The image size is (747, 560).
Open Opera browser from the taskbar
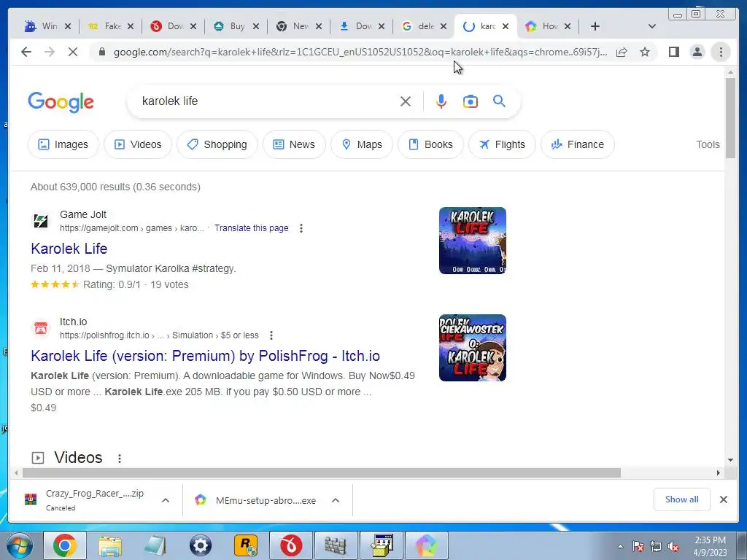[x=291, y=545]
